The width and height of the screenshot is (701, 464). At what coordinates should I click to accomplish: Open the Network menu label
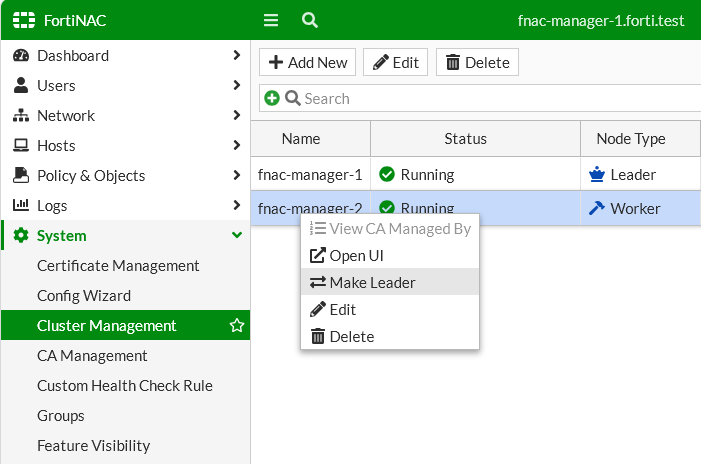click(x=66, y=115)
